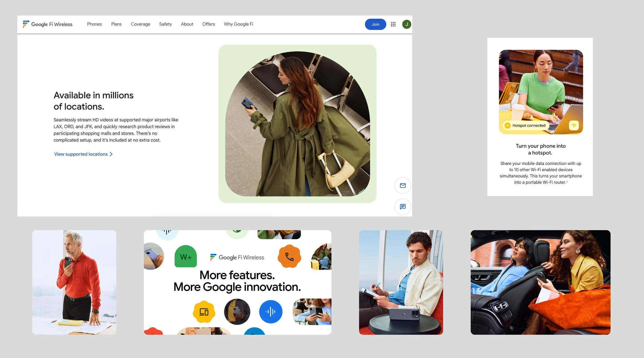Click the Join button
644x358 pixels.
pyautogui.click(x=375, y=24)
